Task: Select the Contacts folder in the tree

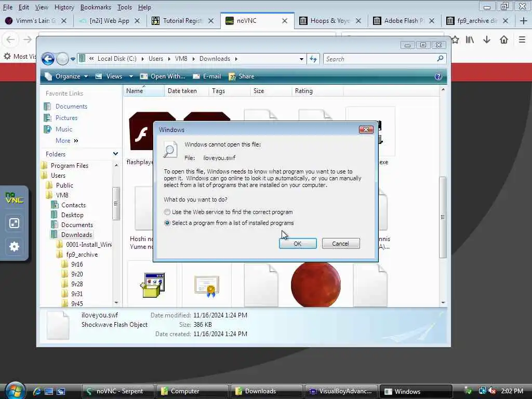Action: [73, 205]
